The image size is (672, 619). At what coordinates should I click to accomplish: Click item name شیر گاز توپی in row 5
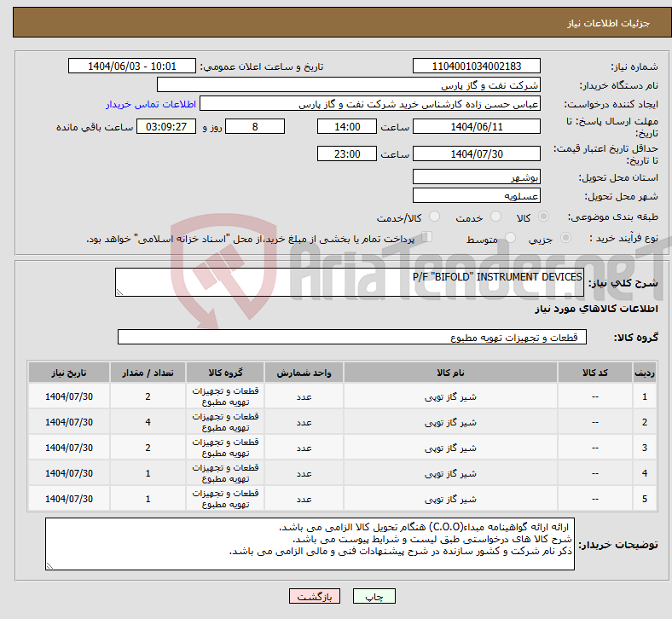450,499
